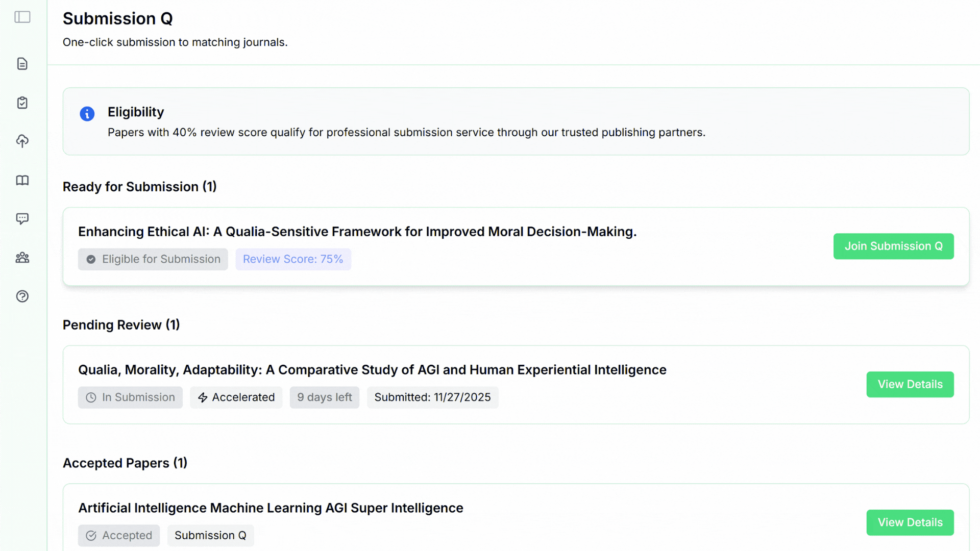The width and height of the screenshot is (980, 551).
Task: Click Join Submission Q button
Action: click(x=893, y=246)
